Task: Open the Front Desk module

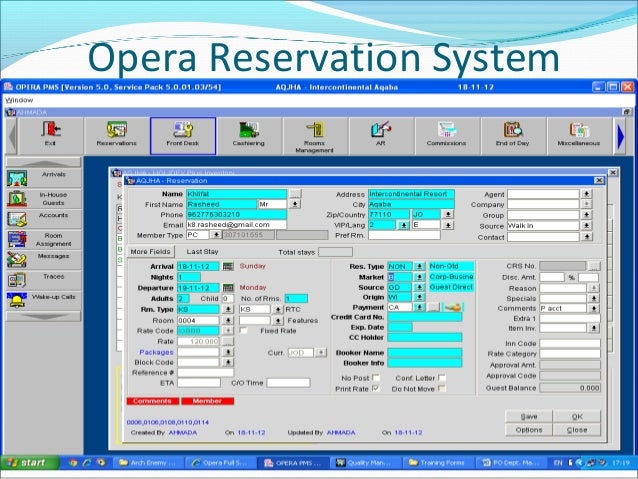Action: pyautogui.click(x=183, y=136)
